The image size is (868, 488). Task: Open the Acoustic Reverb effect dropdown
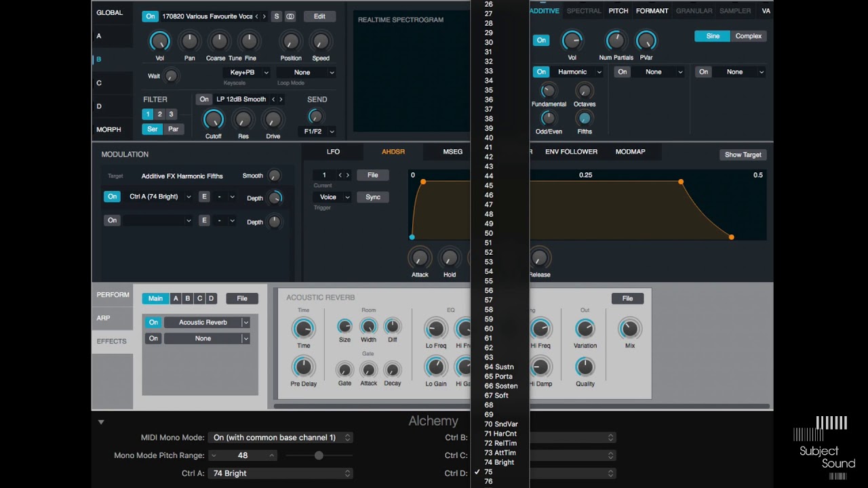(207, 323)
